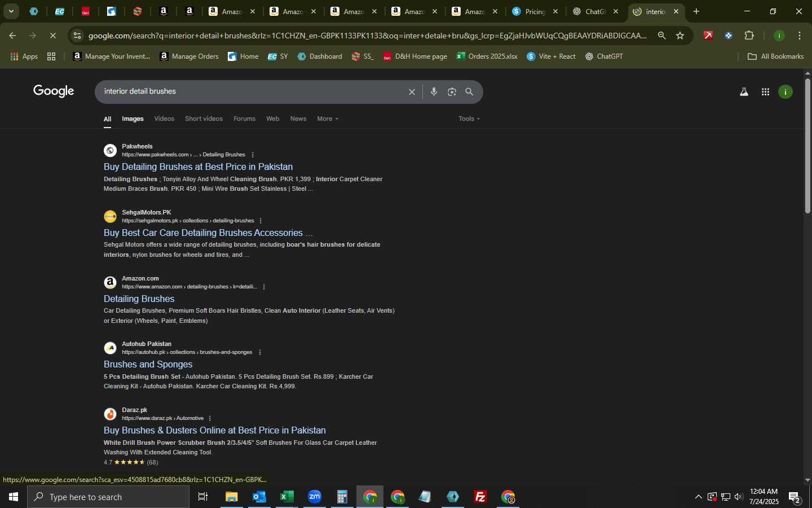This screenshot has width=812, height=508.
Task: Clear the search box with the X icon
Action: pos(412,92)
